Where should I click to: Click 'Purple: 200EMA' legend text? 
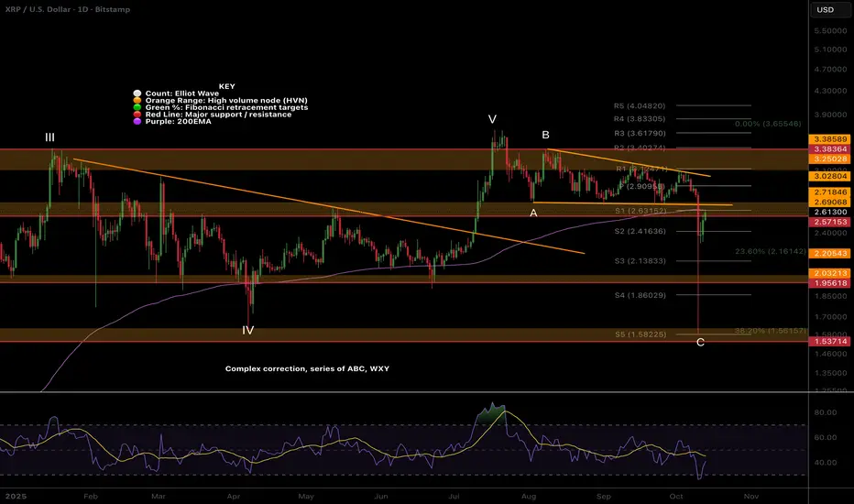tap(178, 122)
